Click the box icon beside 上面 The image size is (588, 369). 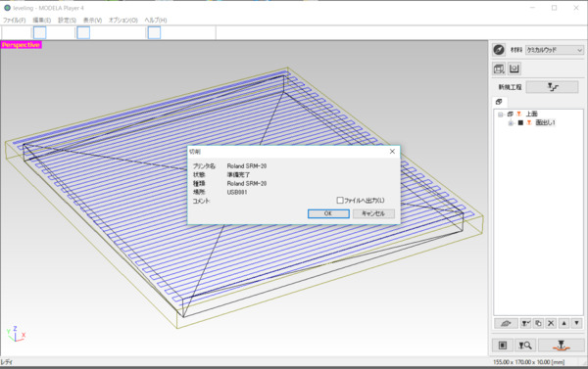point(510,114)
